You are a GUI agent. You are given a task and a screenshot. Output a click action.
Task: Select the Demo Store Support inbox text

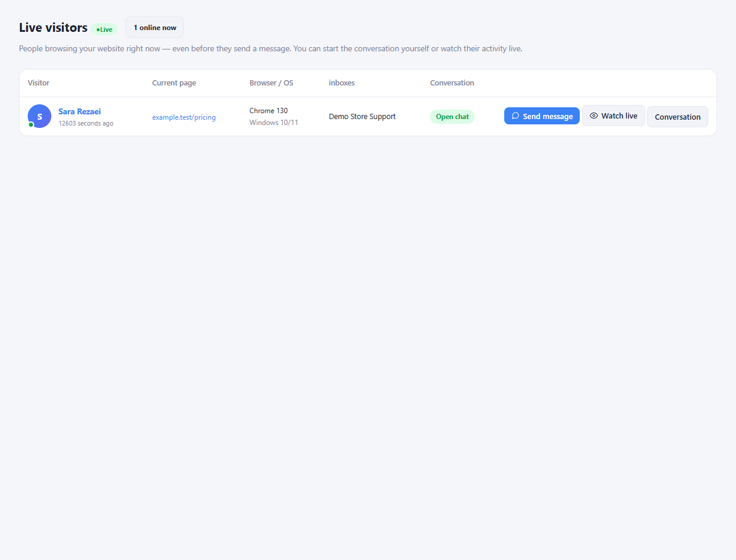[362, 117]
